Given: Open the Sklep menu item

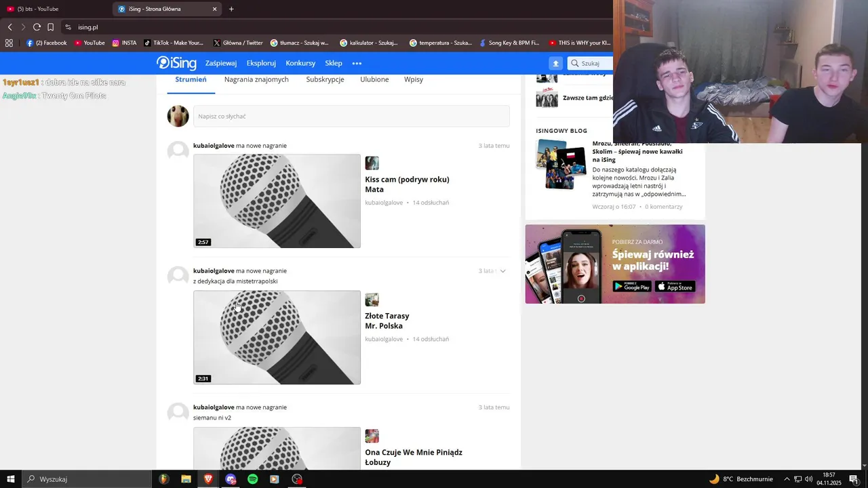Looking at the screenshot, I should 334,63.
